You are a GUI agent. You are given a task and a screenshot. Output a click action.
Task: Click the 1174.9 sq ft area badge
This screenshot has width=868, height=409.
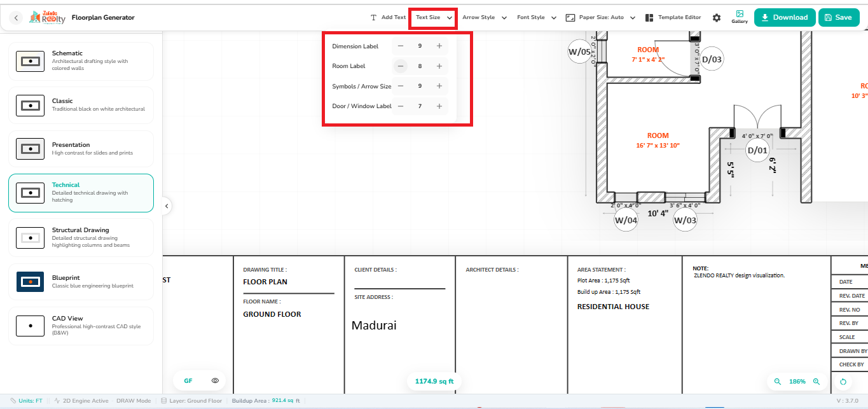[x=434, y=382]
